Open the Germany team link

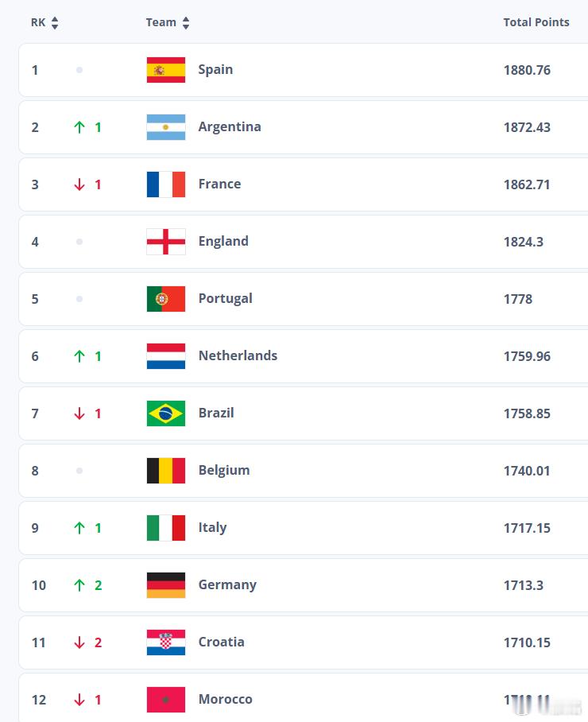pos(227,584)
